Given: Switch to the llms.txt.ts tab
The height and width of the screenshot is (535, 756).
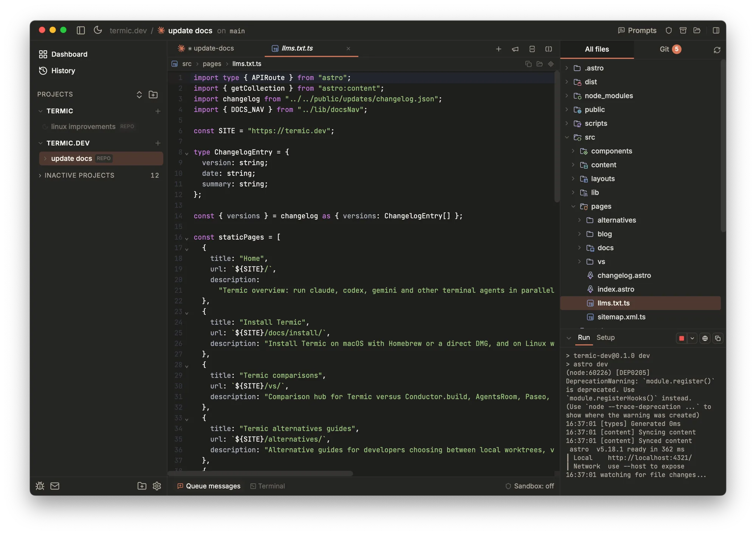Looking at the screenshot, I should pos(297,48).
